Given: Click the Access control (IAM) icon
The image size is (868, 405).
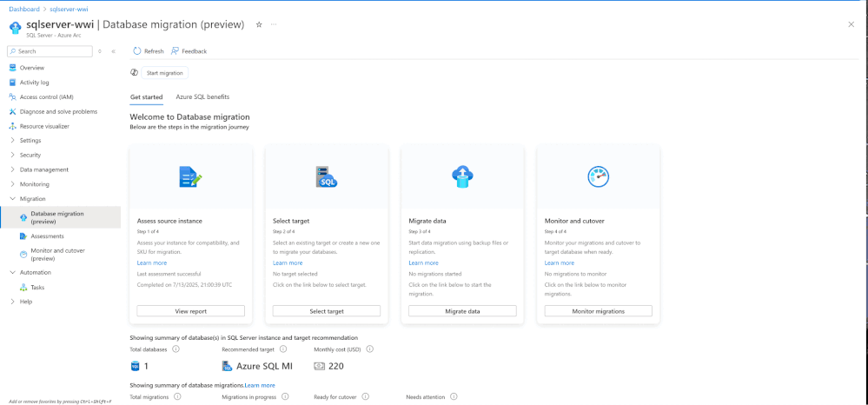Looking at the screenshot, I should 13,97.
